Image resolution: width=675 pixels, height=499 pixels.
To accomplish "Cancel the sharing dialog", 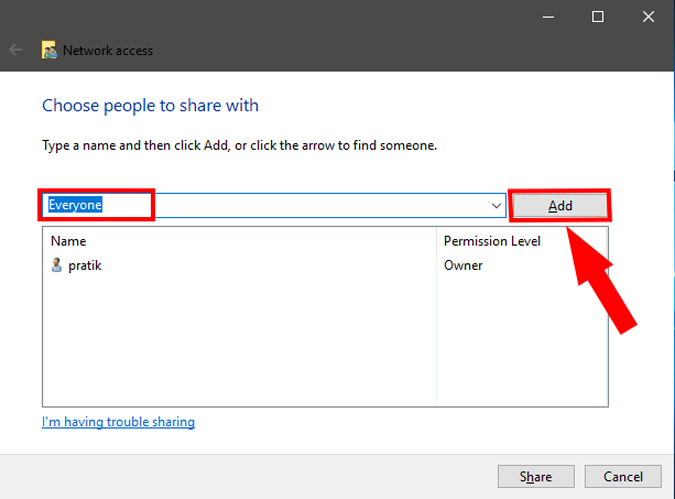I will [622, 476].
